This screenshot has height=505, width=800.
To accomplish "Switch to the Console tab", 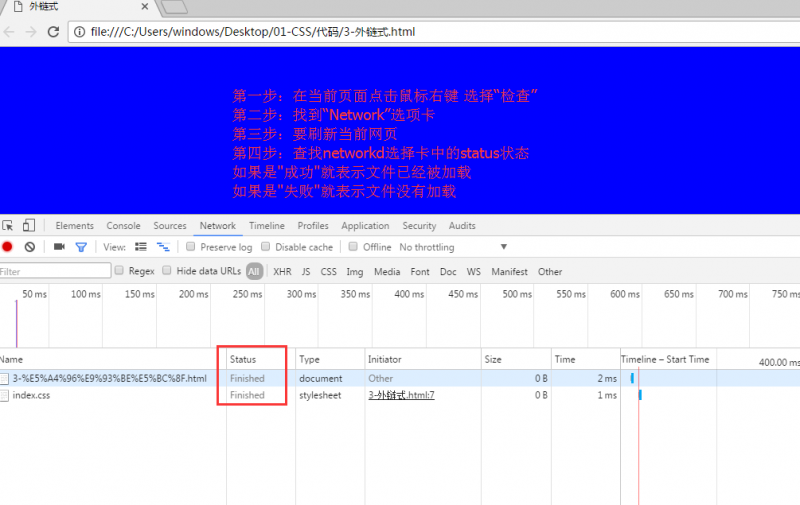I will [x=123, y=226].
